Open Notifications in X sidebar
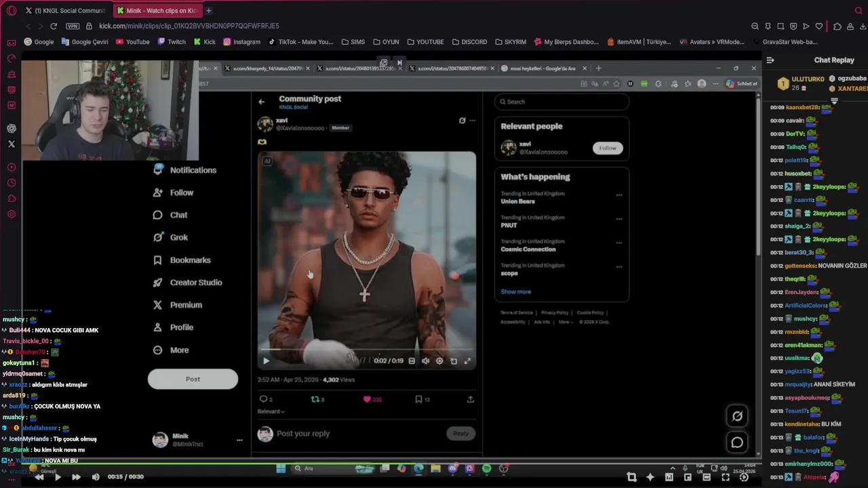The width and height of the screenshot is (868, 488). (x=184, y=170)
